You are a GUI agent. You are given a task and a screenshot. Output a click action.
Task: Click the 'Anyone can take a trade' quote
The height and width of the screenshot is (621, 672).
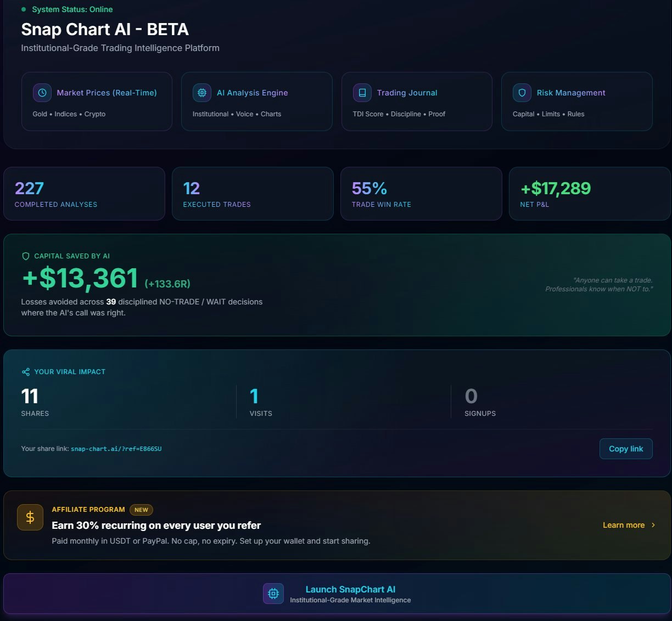[x=599, y=285]
